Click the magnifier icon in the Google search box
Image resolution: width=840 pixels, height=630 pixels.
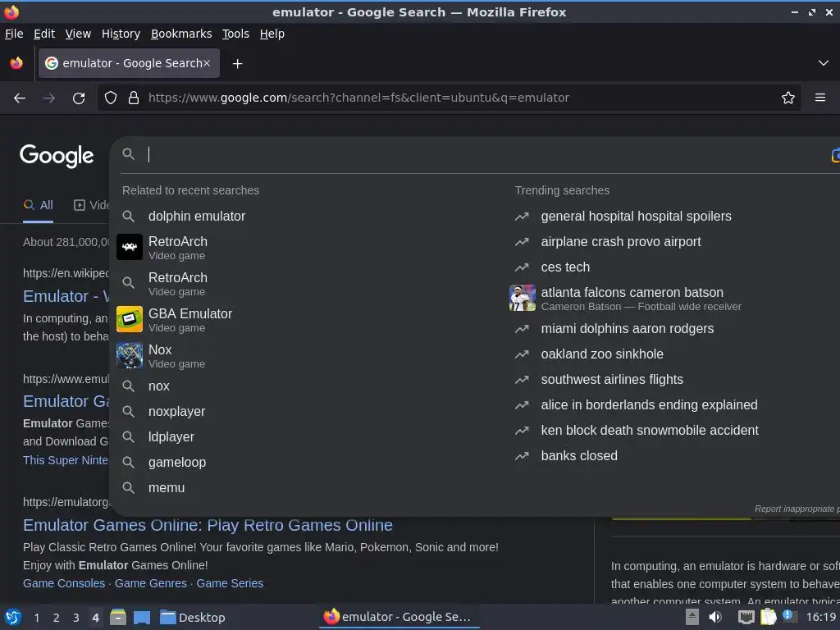point(128,154)
